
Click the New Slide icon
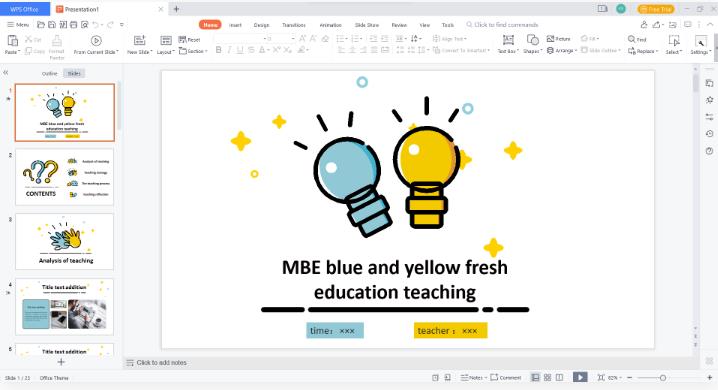[139, 40]
